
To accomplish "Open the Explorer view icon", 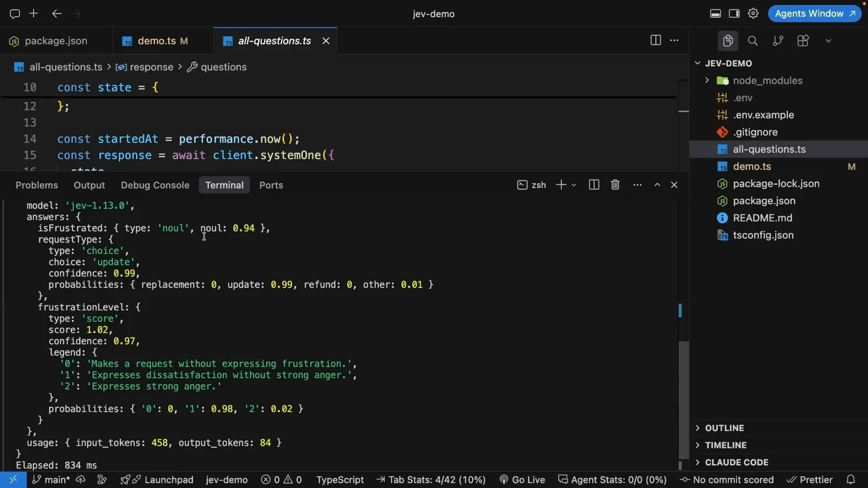I will 728,41.
